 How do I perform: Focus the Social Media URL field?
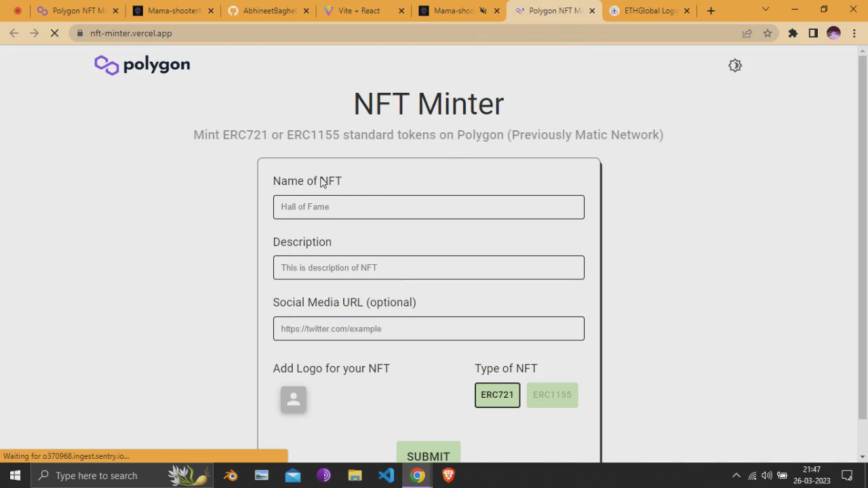point(429,329)
